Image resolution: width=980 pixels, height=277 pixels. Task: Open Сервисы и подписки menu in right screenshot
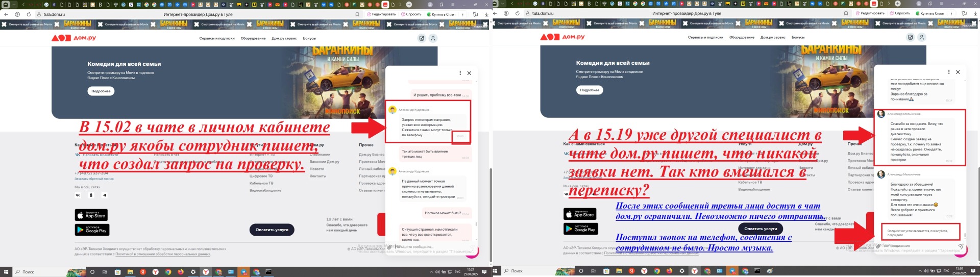point(705,37)
